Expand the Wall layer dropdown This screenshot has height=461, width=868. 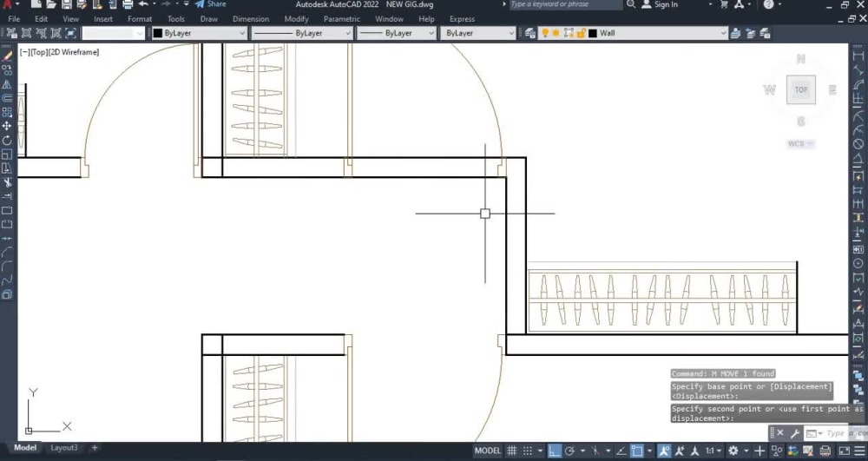[724, 33]
